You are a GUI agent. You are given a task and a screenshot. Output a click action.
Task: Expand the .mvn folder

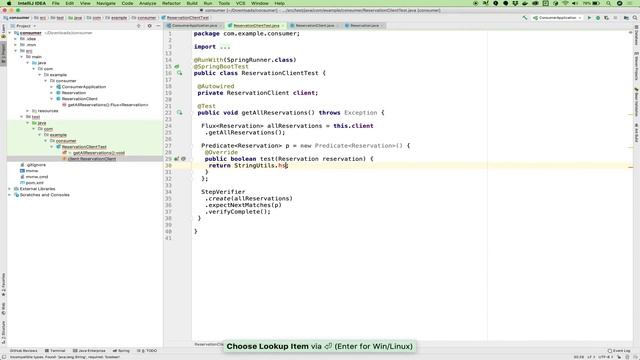16,45
